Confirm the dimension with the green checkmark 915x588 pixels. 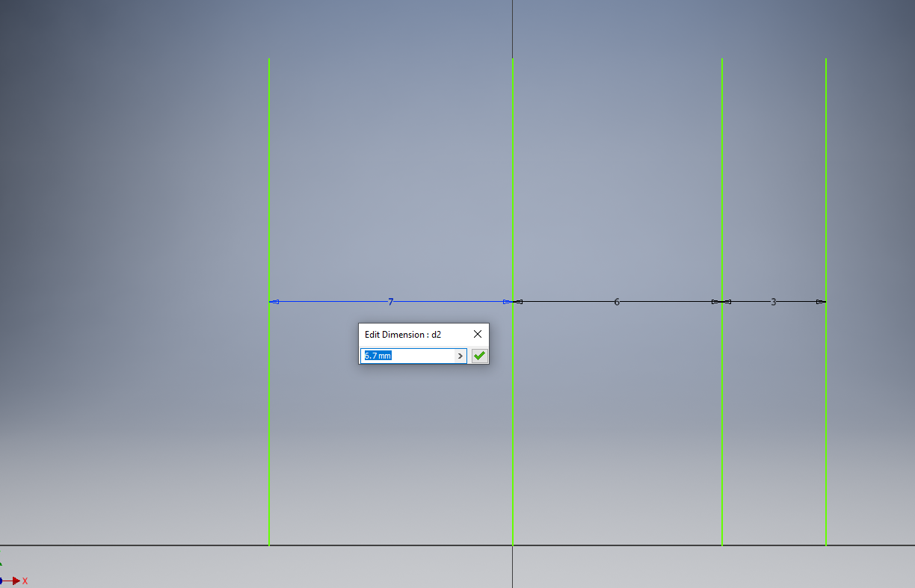coord(478,356)
